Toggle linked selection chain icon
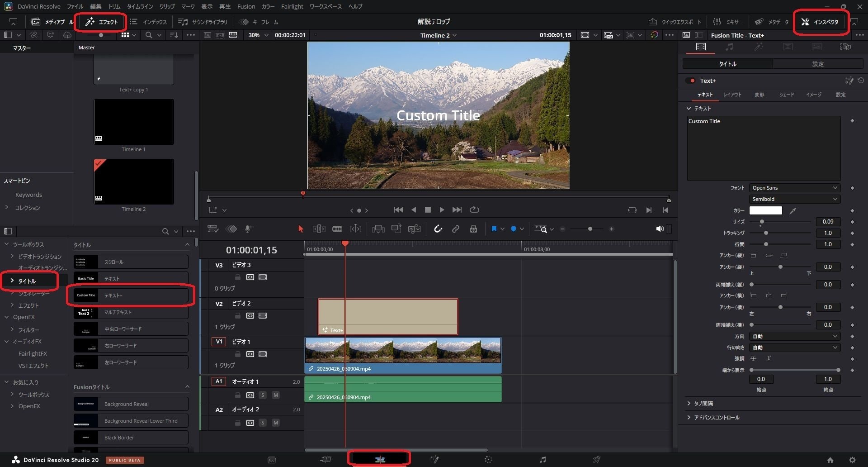The width and height of the screenshot is (868, 467). pyautogui.click(x=456, y=229)
